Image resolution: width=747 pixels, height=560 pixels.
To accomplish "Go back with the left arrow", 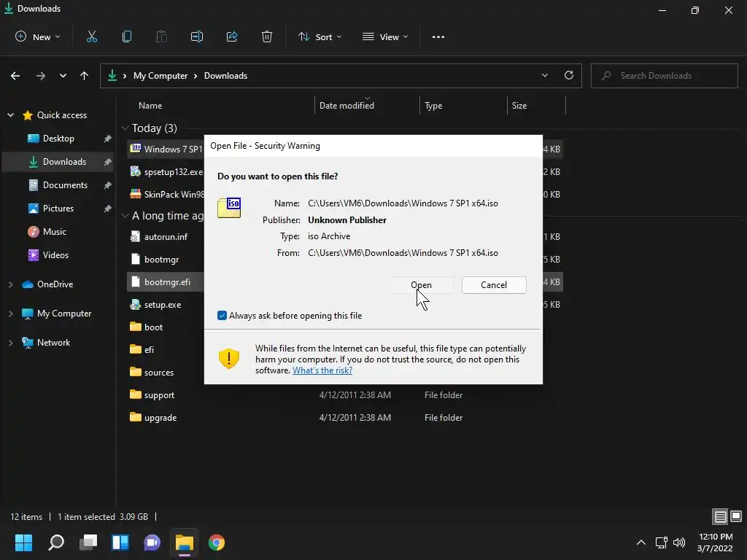I will (15, 76).
